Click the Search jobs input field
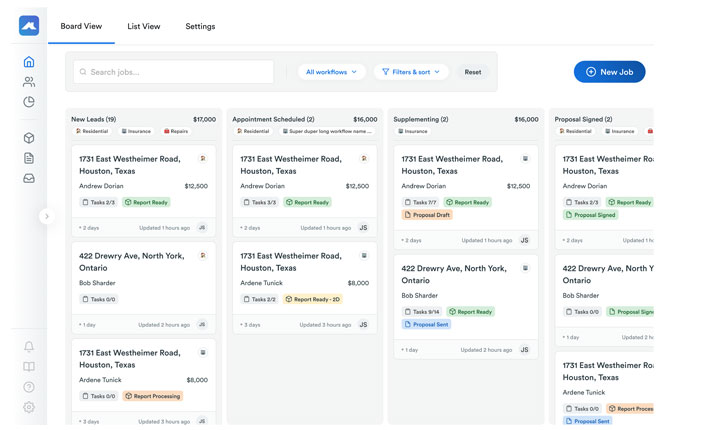 (x=172, y=72)
